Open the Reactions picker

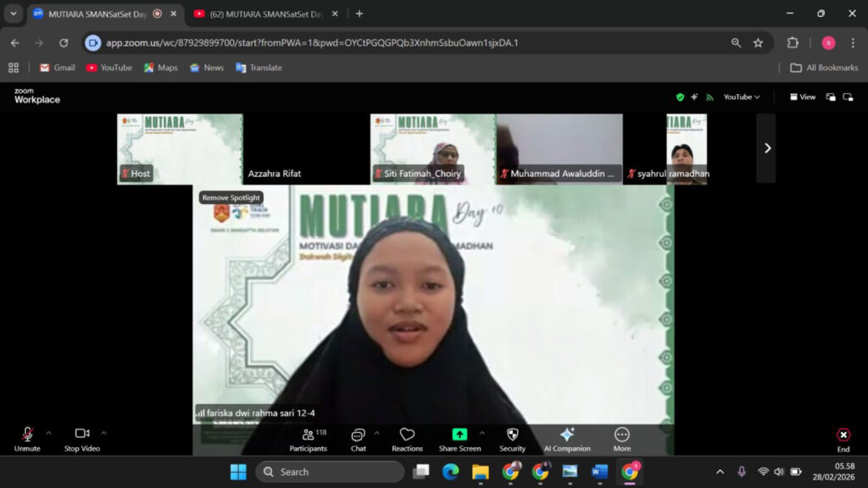406,439
